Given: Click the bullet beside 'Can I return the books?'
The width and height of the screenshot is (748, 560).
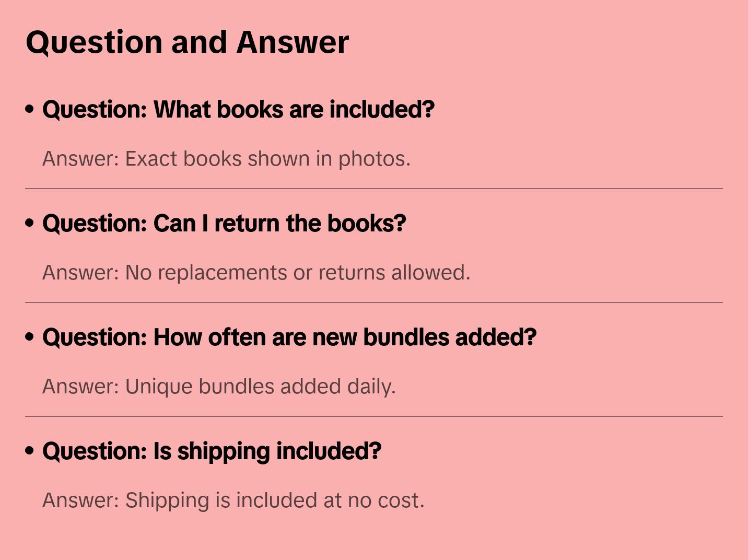Looking at the screenshot, I should [30, 223].
